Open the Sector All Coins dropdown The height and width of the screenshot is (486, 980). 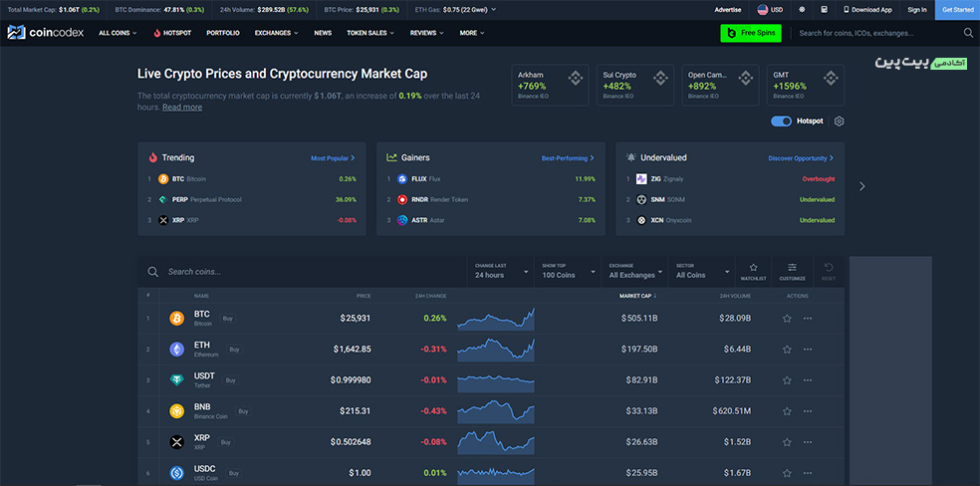702,272
